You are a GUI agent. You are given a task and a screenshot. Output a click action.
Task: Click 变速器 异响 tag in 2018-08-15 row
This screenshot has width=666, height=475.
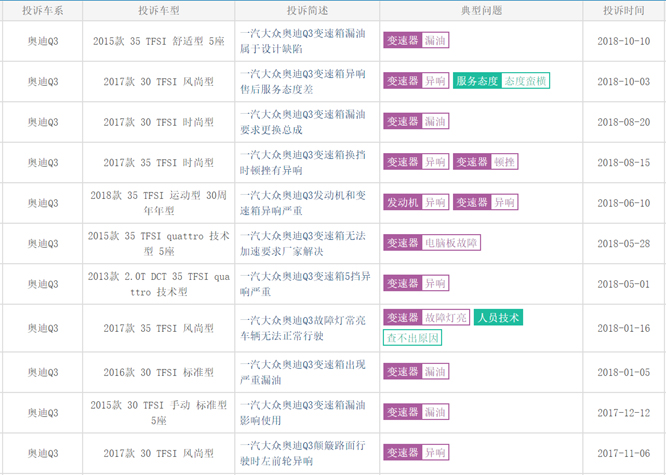click(x=416, y=161)
